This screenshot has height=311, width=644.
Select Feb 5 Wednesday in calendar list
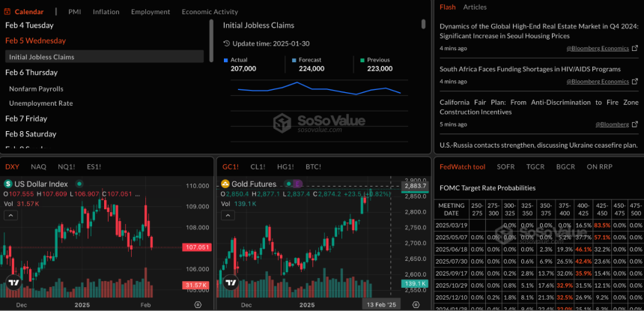click(x=35, y=40)
